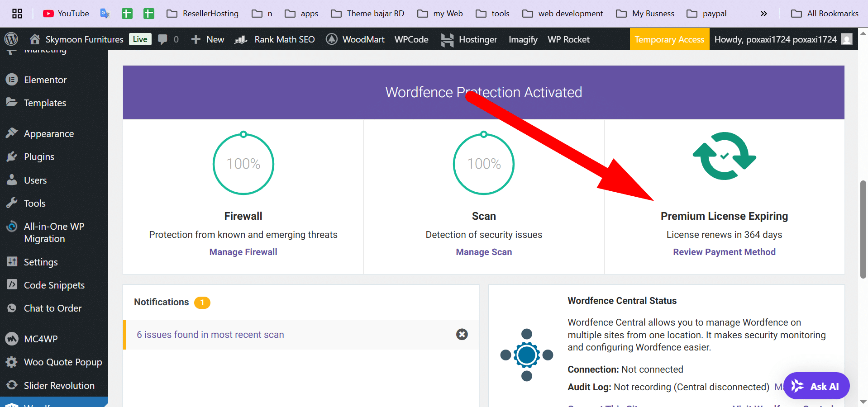Open the 'n' bookmark folder

262,14
